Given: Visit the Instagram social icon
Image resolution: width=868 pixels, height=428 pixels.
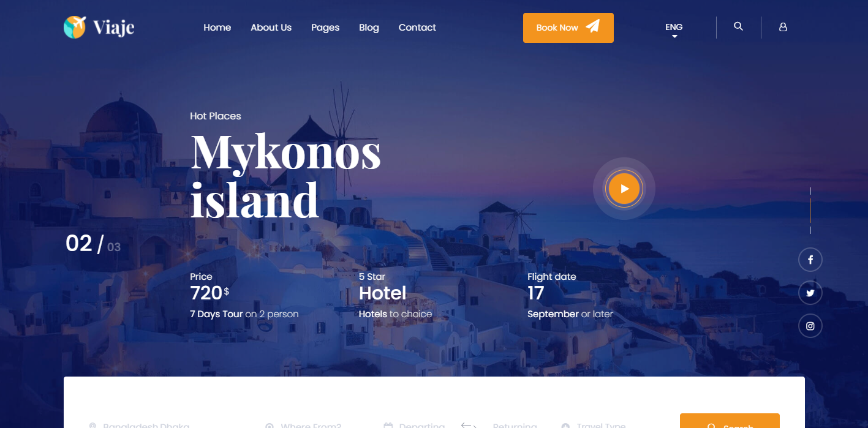Looking at the screenshot, I should pyautogui.click(x=810, y=326).
